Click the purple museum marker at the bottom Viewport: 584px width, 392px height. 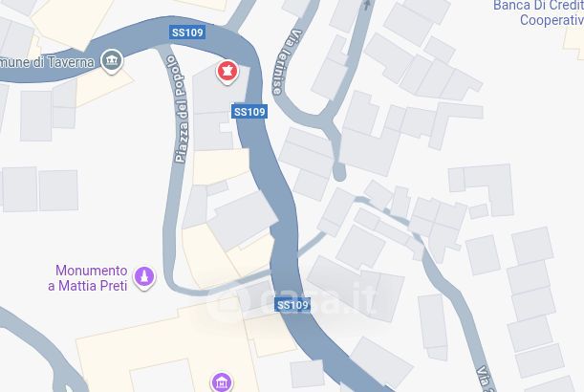(222, 381)
